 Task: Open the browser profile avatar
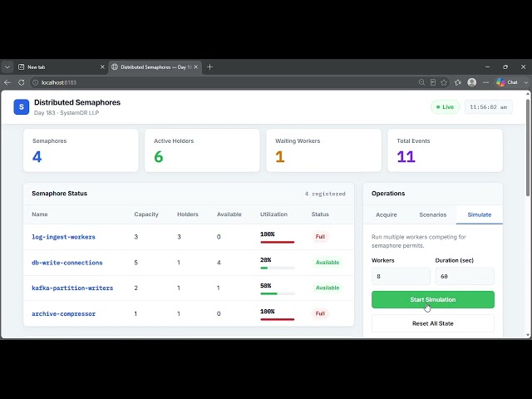point(472,82)
